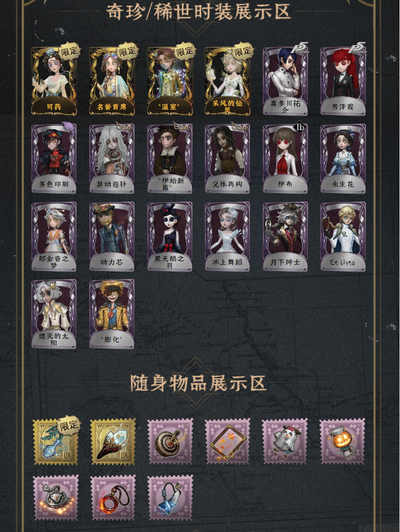Click the "温室" costume card
This screenshot has width=400, height=532.
(x=170, y=81)
